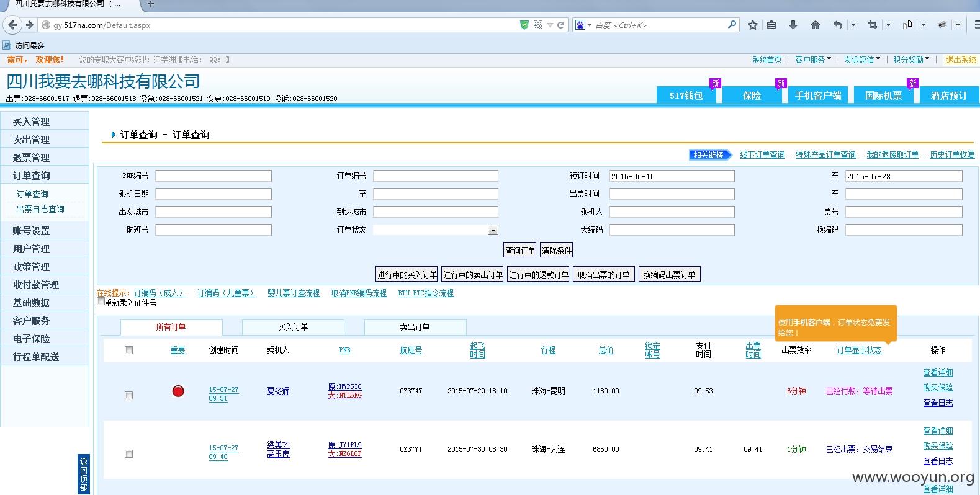Reload the page with refresh icon
This screenshot has width=980, height=495.
[561, 25]
